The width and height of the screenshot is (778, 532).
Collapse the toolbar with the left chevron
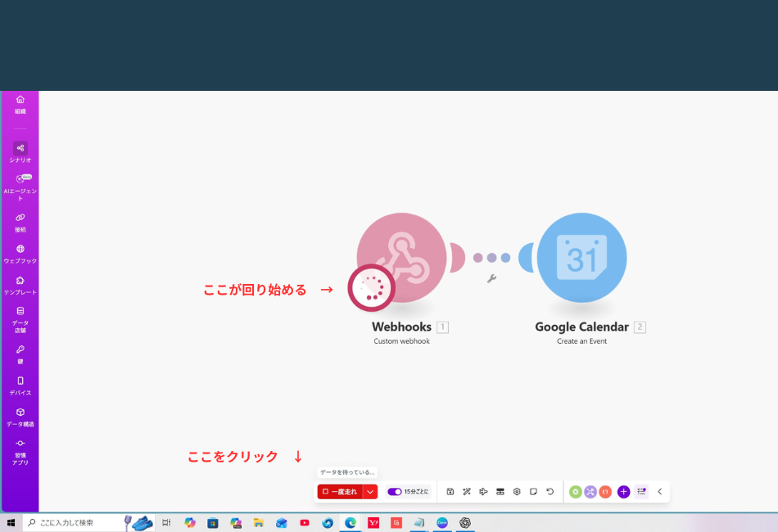(x=660, y=491)
